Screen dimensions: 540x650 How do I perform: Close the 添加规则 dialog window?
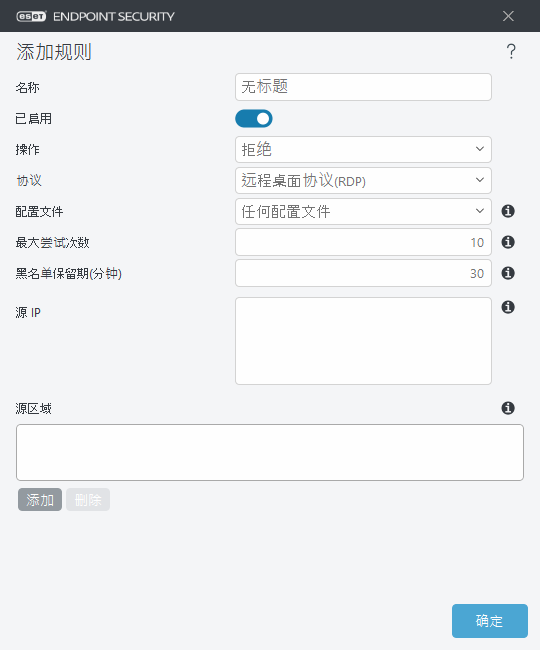(x=508, y=16)
